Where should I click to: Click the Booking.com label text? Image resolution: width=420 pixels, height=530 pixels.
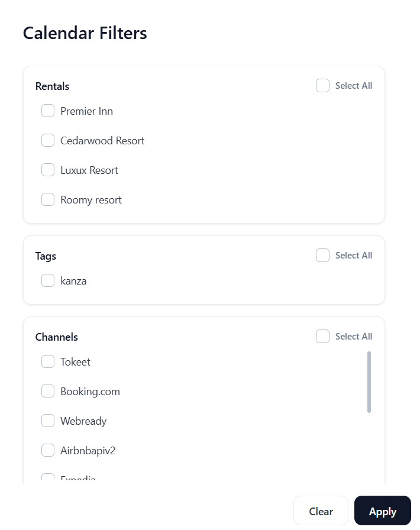[90, 392]
